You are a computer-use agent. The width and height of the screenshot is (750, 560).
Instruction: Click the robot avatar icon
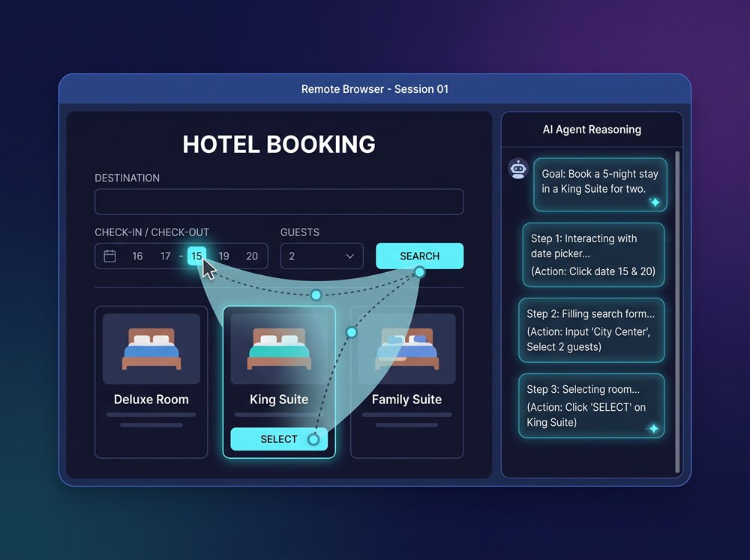pyautogui.click(x=518, y=169)
